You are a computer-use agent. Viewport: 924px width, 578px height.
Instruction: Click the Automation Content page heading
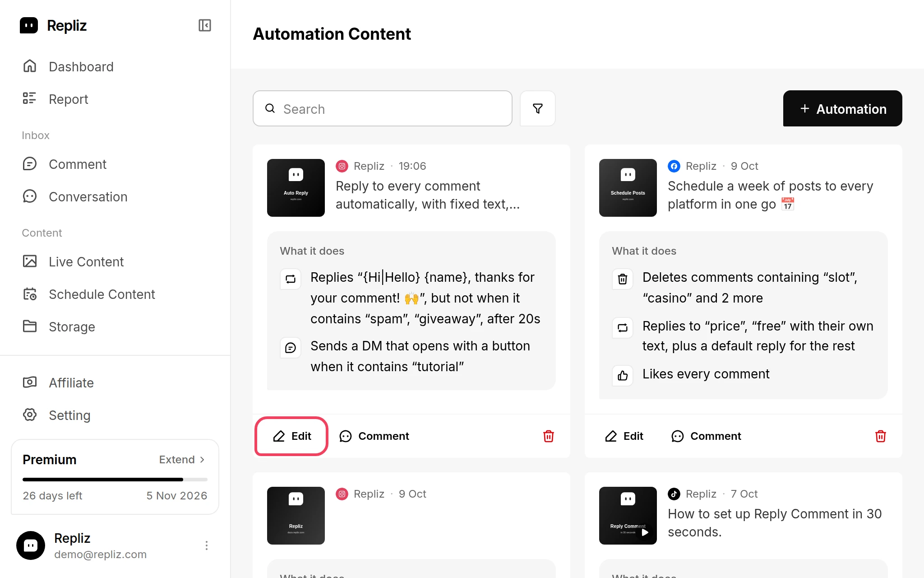(x=332, y=34)
